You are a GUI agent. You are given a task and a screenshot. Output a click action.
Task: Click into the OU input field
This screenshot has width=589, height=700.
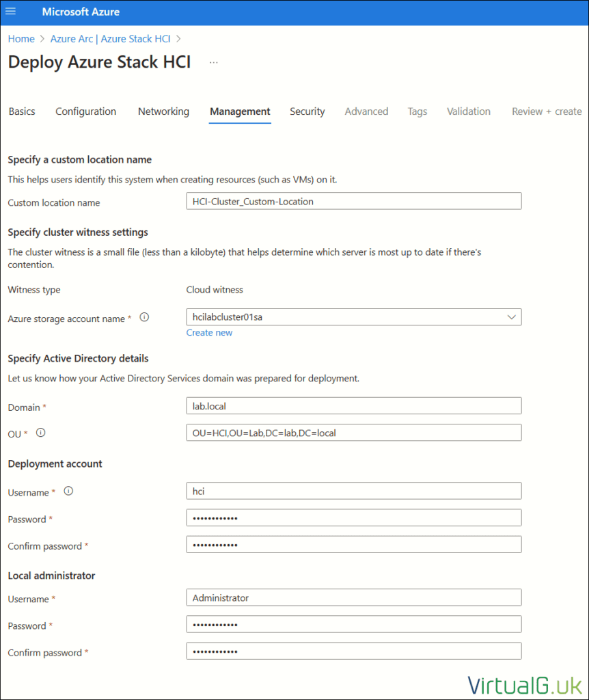354,433
